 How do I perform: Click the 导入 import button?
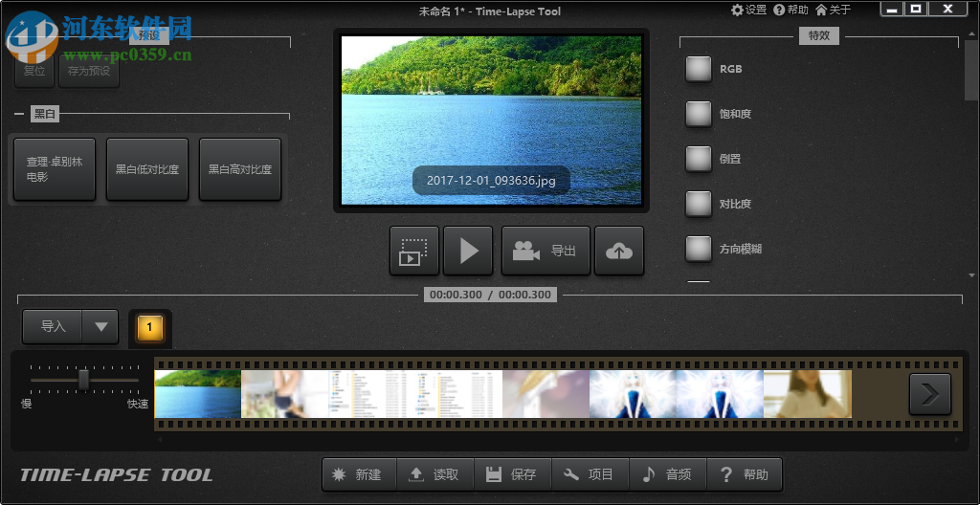point(53,326)
